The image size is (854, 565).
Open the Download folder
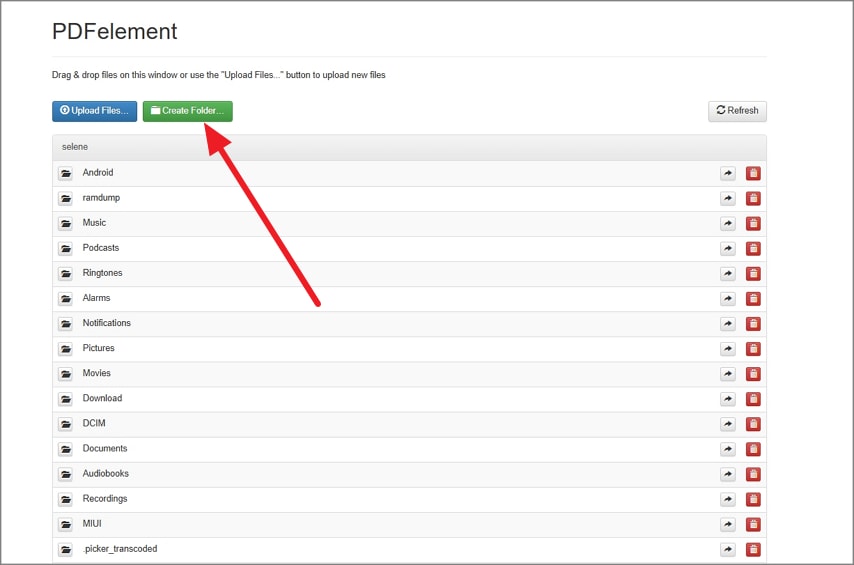102,398
